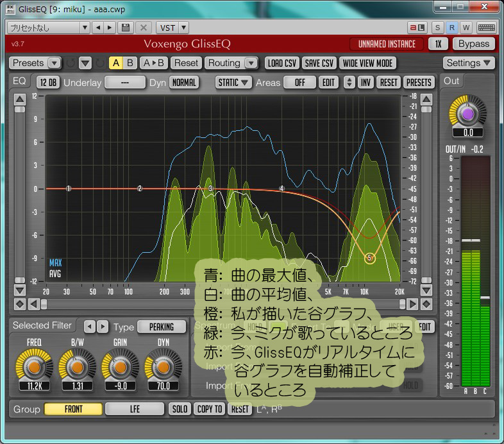Open the undo history down-triangle
This screenshot has height=444, width=504.
click(x=85, y=63)
